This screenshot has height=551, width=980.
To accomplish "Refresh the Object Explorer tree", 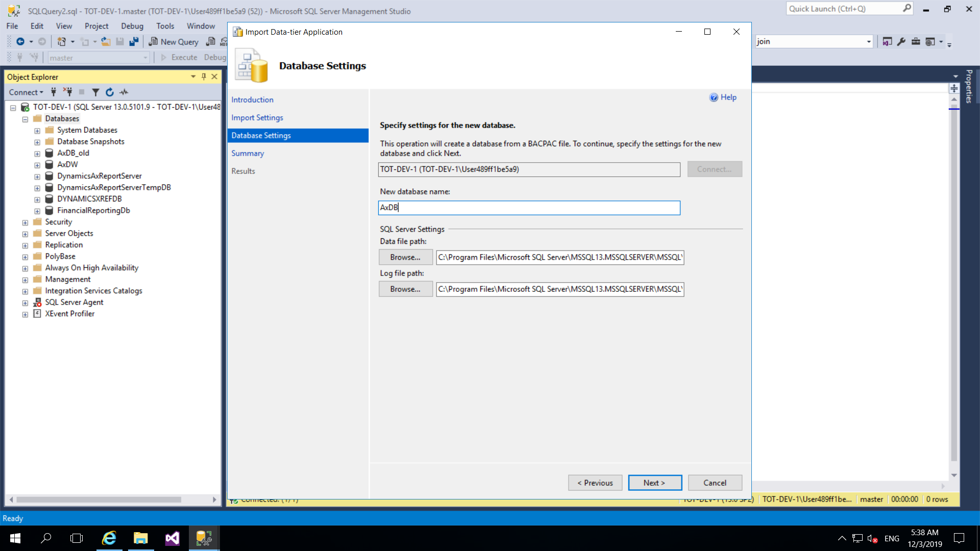I will coord(109,92).
